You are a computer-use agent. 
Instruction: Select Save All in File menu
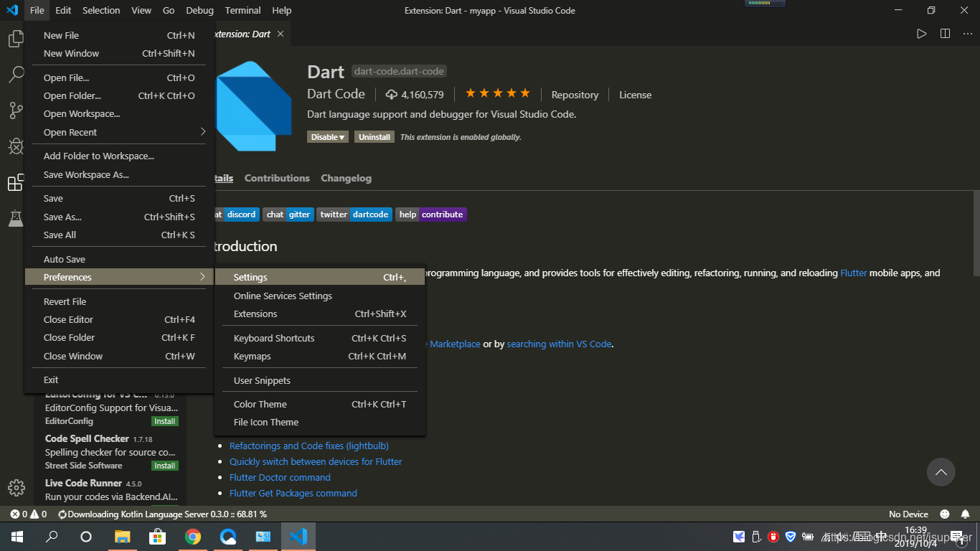click(120, 235)
